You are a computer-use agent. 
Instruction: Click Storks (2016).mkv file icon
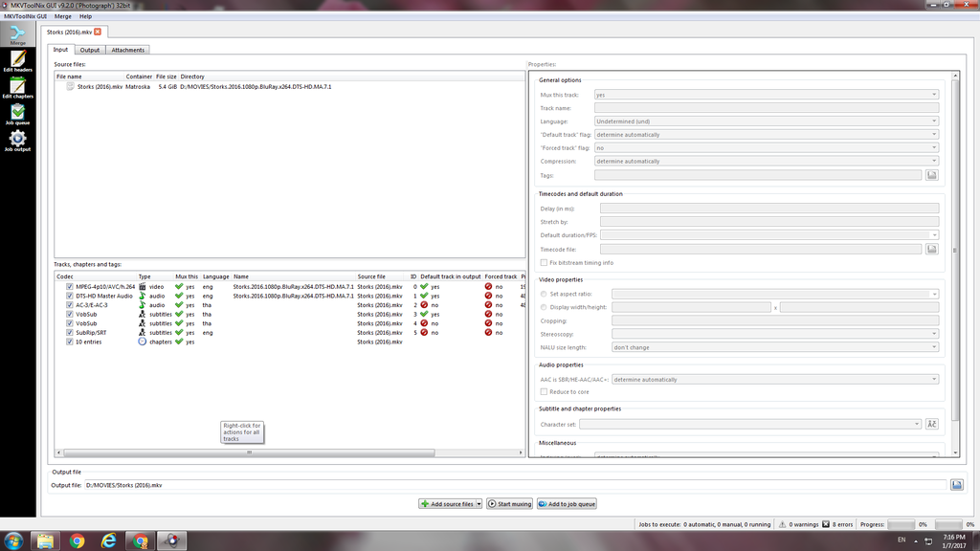pyautogui.click(x=71, y=87)
